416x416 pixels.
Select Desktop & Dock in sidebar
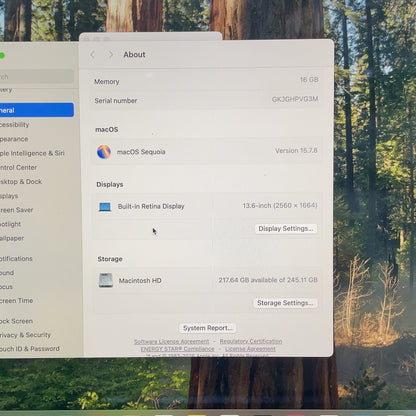21,182
